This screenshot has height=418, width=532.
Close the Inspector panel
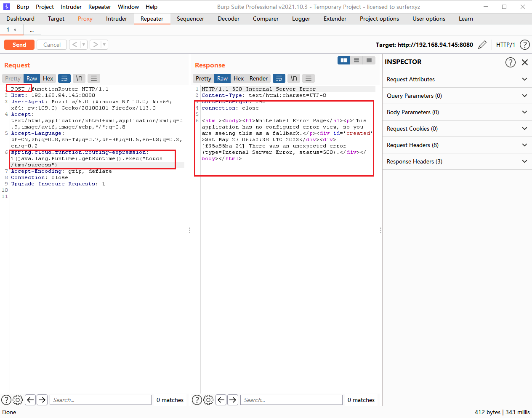[x=524, y=62]
